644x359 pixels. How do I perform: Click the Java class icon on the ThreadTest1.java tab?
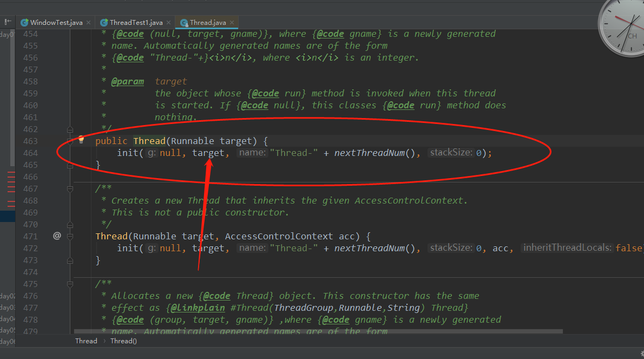[104, 23]
